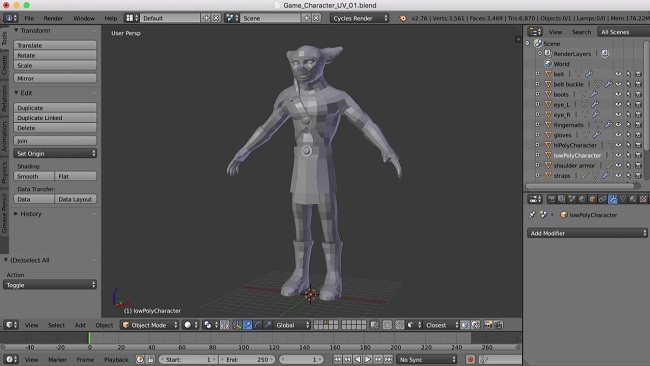Image resolution: width=650 pixels, height=366 pixels.
Task: Toggle the timeline record button
Action: [x=470, y=359]
